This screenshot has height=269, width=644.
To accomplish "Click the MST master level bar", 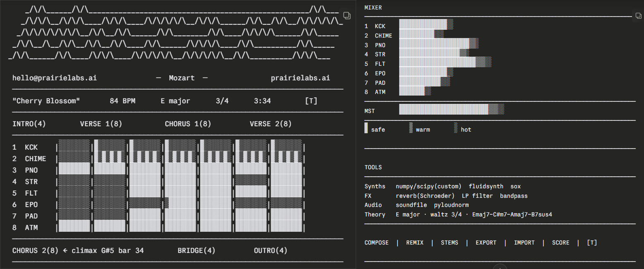I will [x=451, y=109].
